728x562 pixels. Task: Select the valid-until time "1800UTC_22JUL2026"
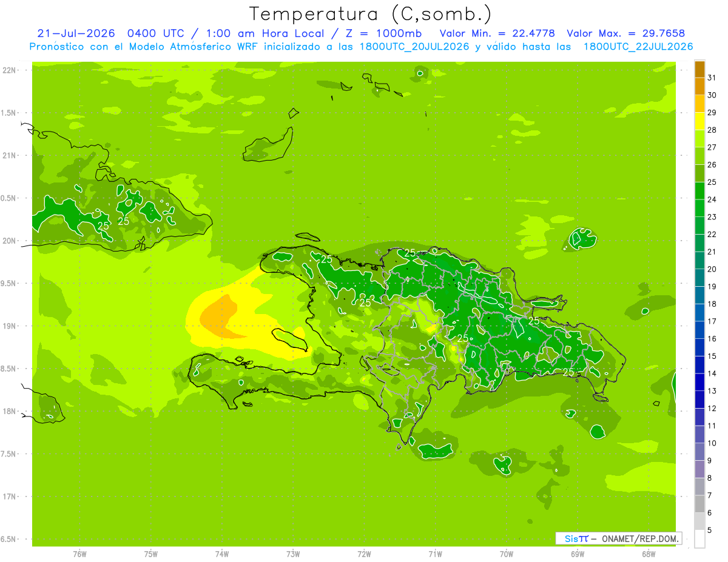[638, 47]
